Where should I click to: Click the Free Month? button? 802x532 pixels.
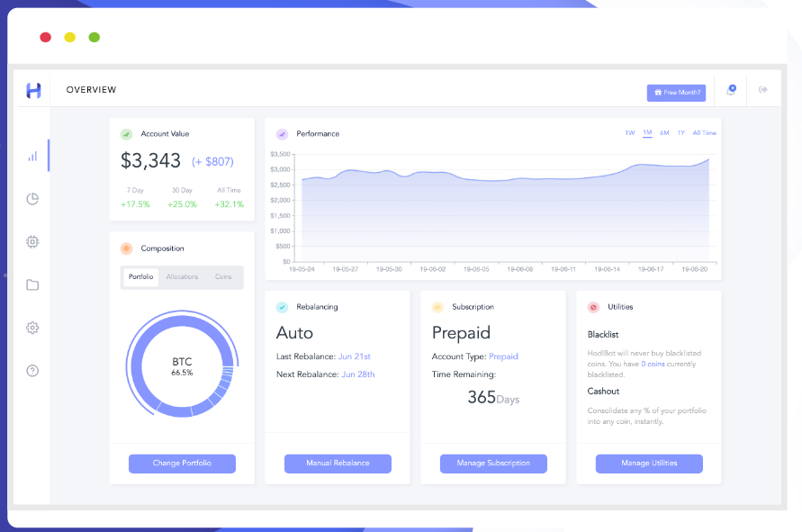pos(676,93)
